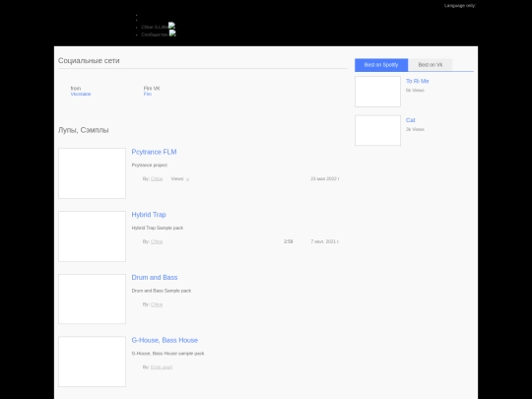Click the G-House, Bass House thumbnail image
This screenshot has height=399, width=532.
tap(92, 362)
